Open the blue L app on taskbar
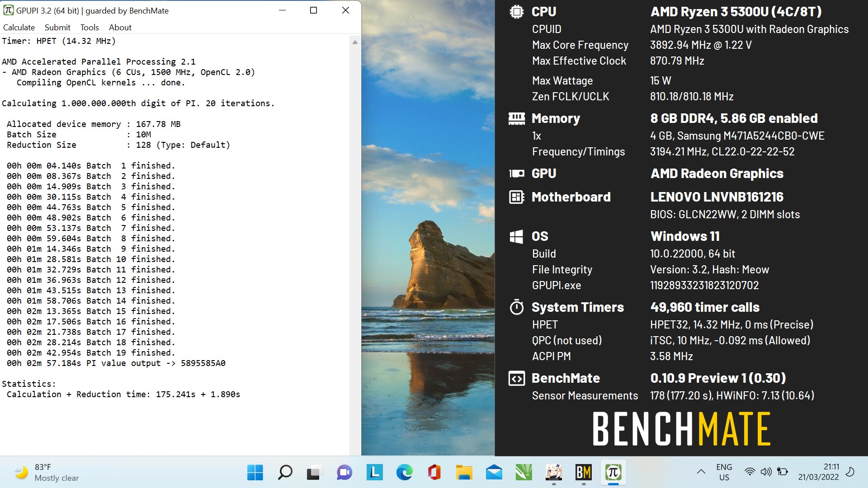868x488 pixels. tap(374, 473)
